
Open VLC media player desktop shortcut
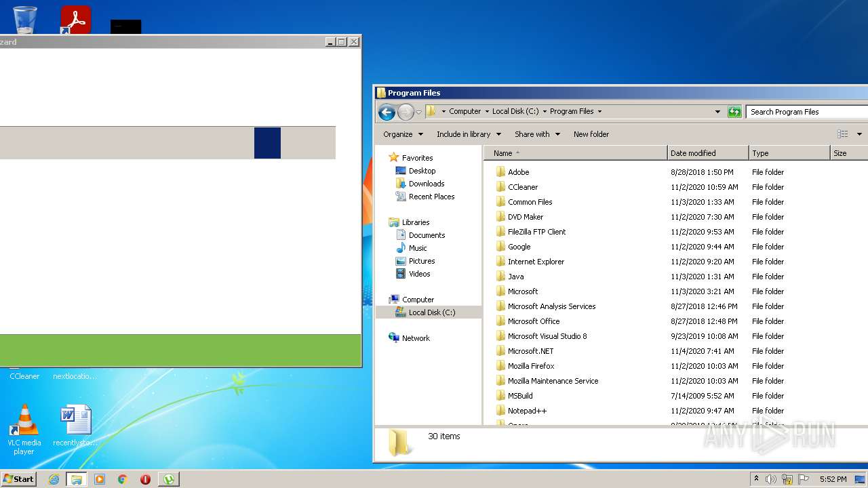tap(24, 430)
